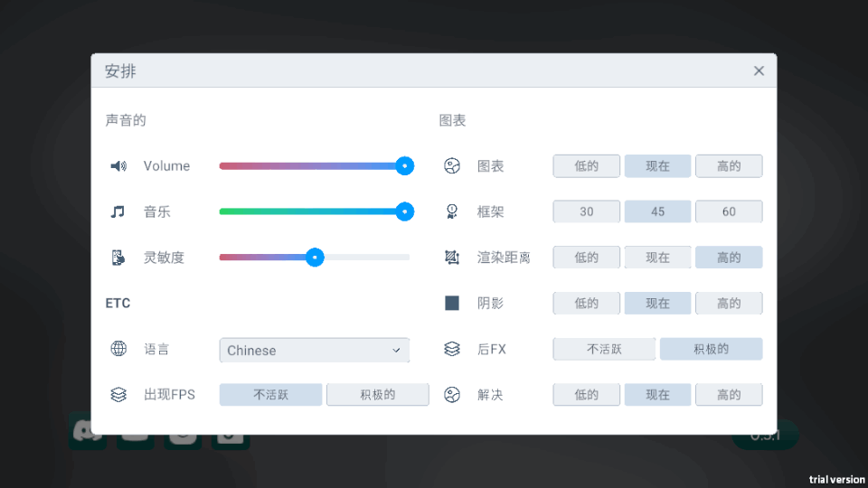Set 阴影 shadows to 高的
This screenshot has height=488, width=868.
point(729,304)
